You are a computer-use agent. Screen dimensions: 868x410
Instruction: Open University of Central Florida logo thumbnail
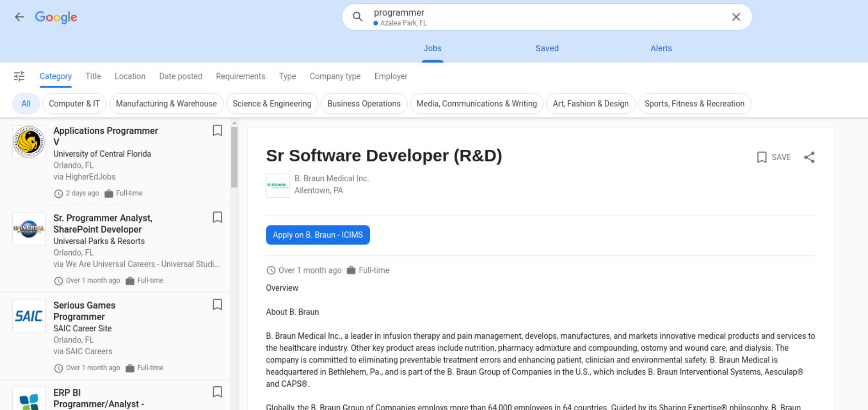click(29, 142)
